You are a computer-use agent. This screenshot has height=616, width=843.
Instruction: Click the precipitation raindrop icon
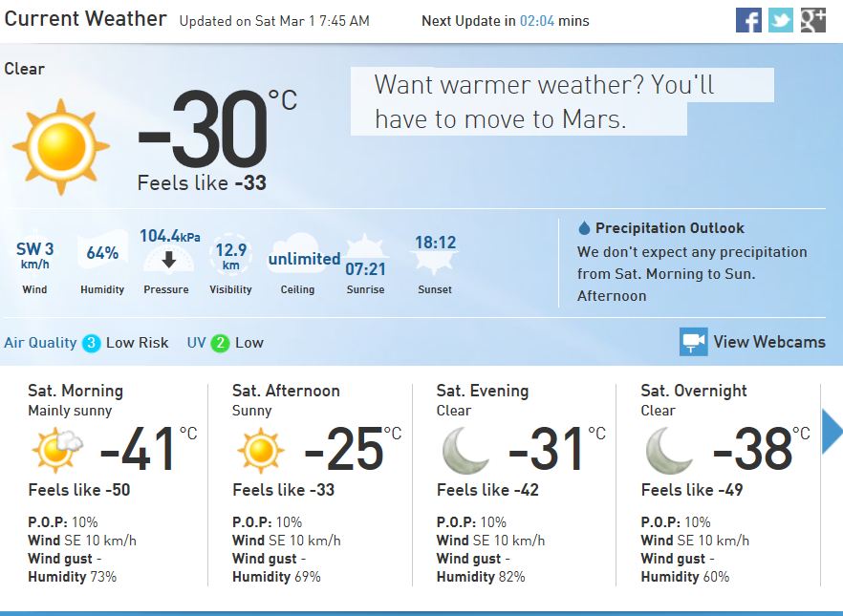584,228
